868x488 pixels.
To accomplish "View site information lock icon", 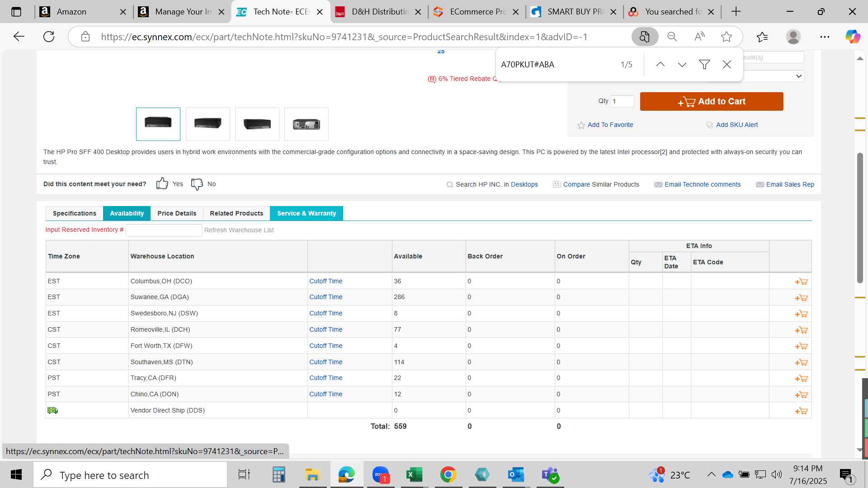I will click(85, 37).
